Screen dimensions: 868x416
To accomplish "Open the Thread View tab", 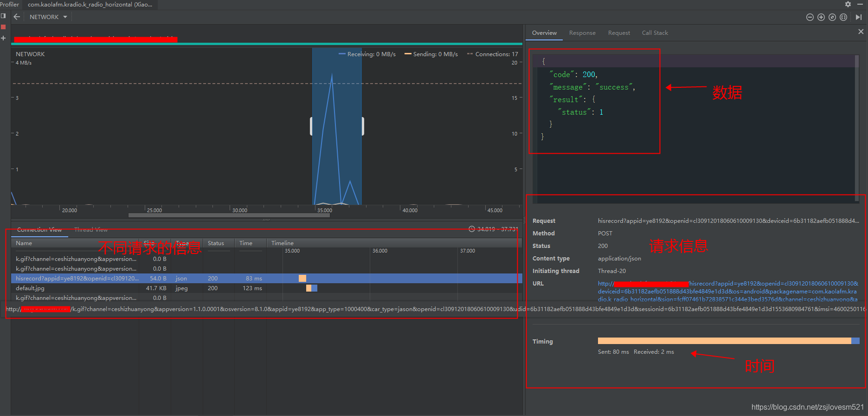I will [x=91, y=230].
